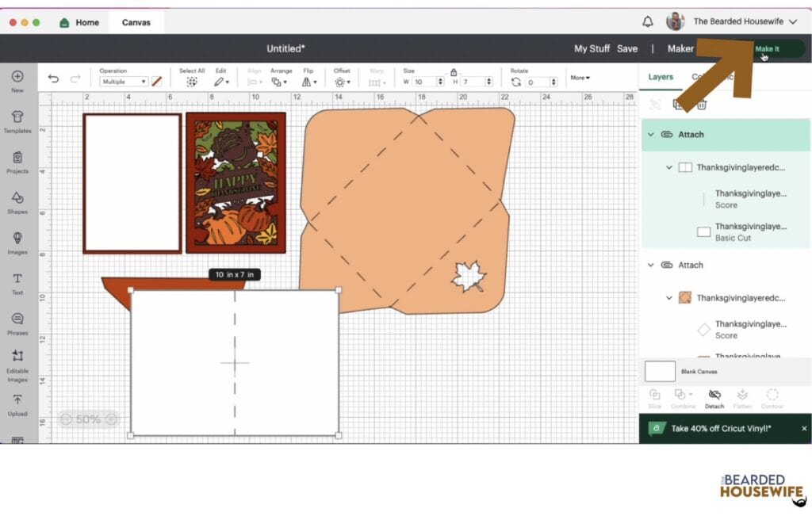
Task: Click the Undo arrow
Action: [x=53, y=78]
